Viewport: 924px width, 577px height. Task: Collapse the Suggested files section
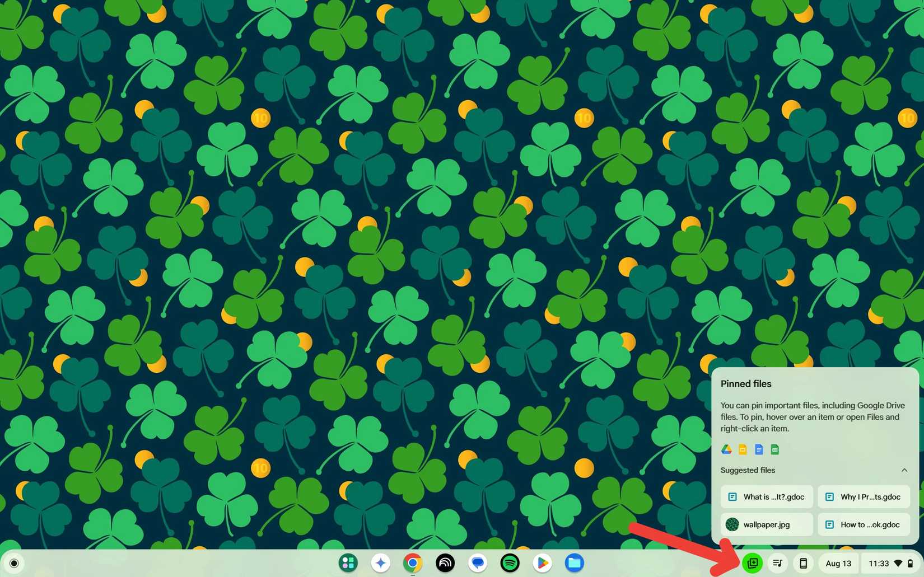pyautogui.click(x=904, y=470)
